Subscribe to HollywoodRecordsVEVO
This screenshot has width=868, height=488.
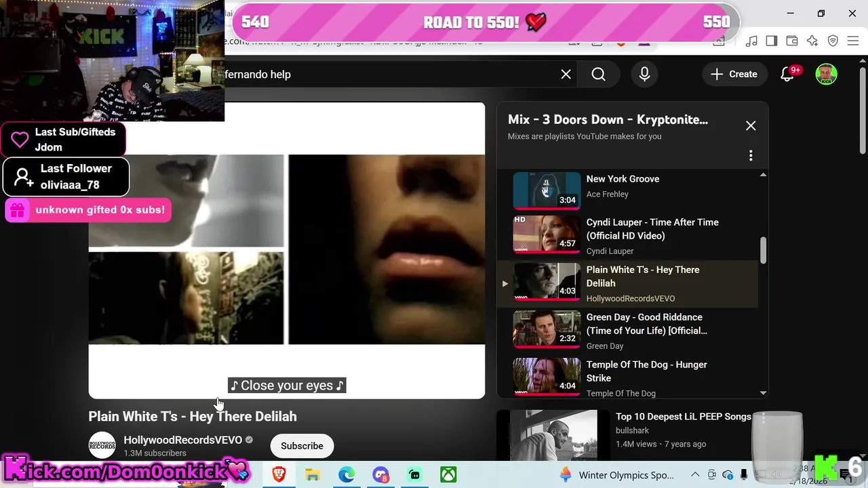[302, 446]
